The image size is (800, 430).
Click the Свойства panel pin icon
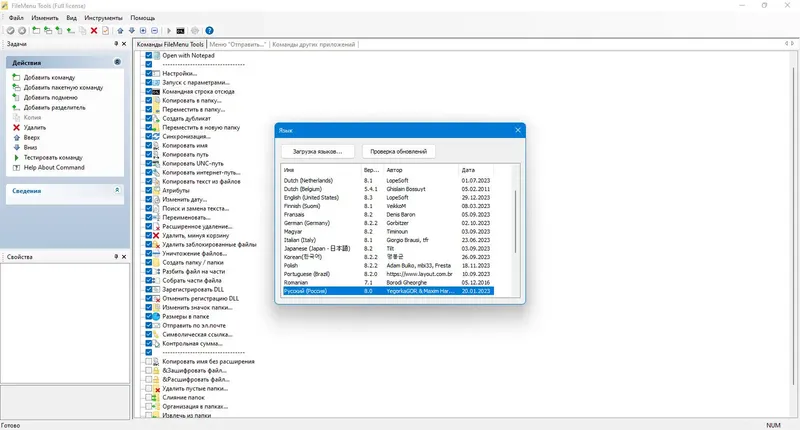tap(116, 257)
